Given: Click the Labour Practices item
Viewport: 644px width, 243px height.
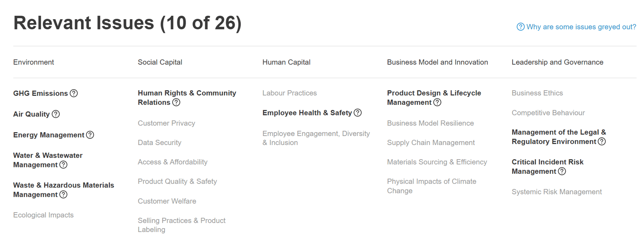Looking at the screenshot, I should point(289,93).
